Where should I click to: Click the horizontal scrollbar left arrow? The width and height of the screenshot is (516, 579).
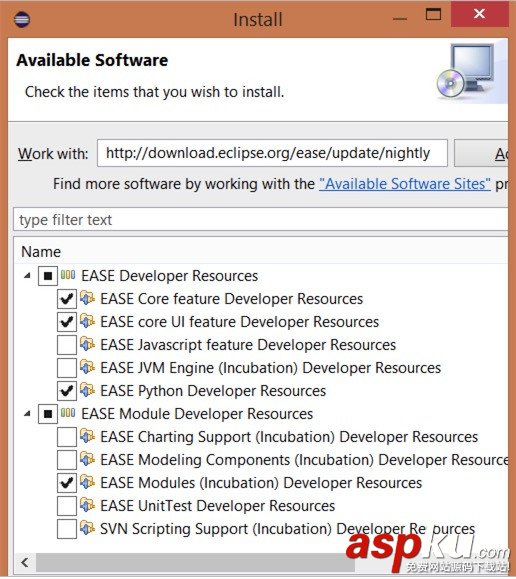[25, 562]
